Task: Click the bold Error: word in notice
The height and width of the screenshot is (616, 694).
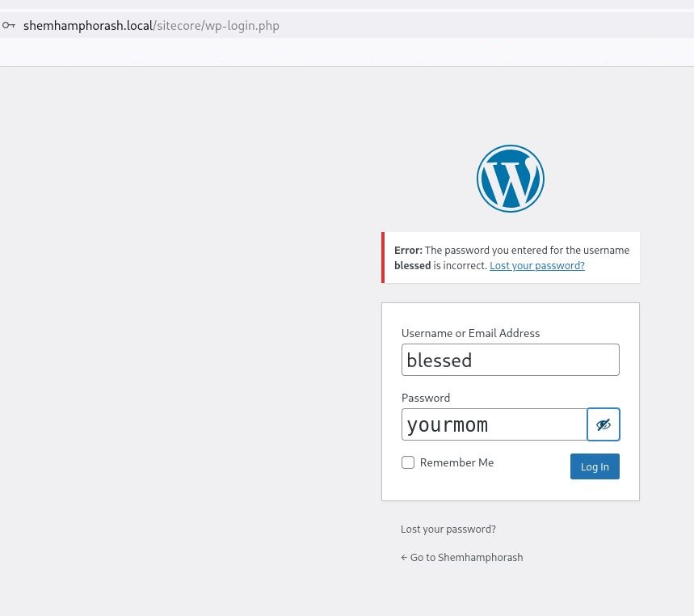Action: tap(408, 251)
